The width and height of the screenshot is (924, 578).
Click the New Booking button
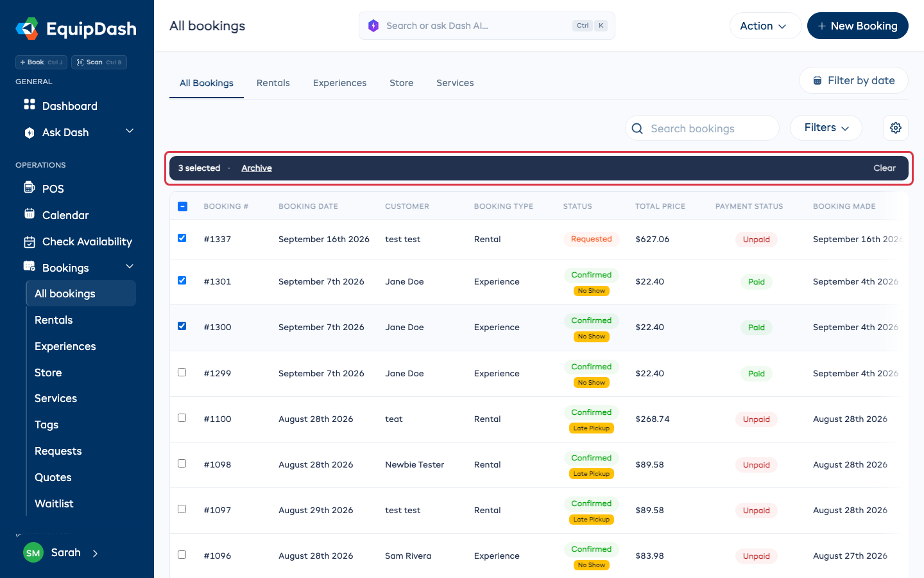858,26
